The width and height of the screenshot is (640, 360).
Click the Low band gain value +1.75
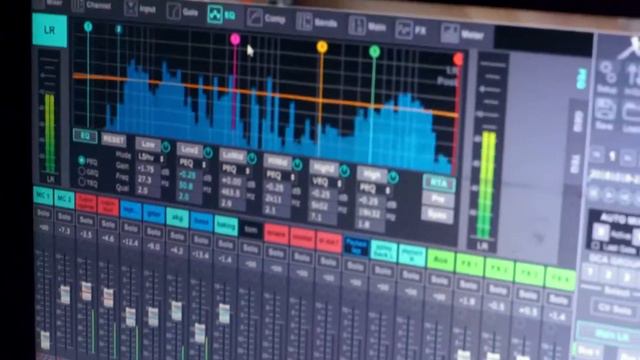[x=148, y=169]
